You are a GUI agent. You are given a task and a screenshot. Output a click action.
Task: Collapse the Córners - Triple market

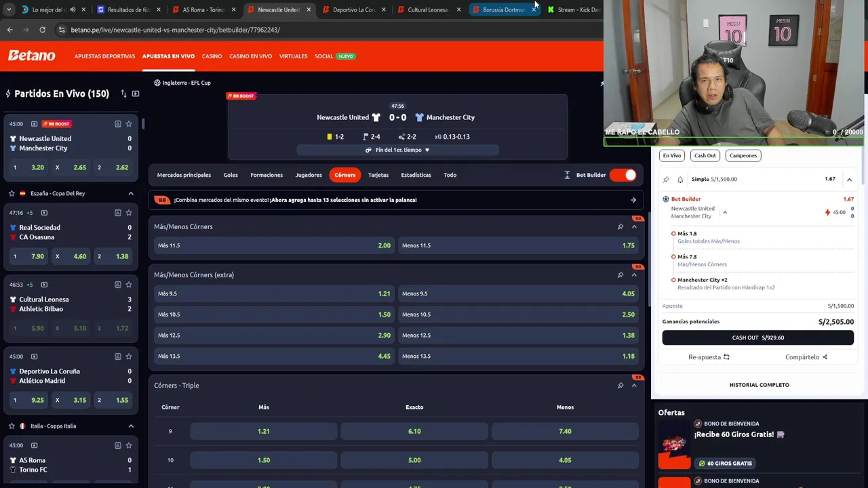pyautogui.click(x=634, y=386)
